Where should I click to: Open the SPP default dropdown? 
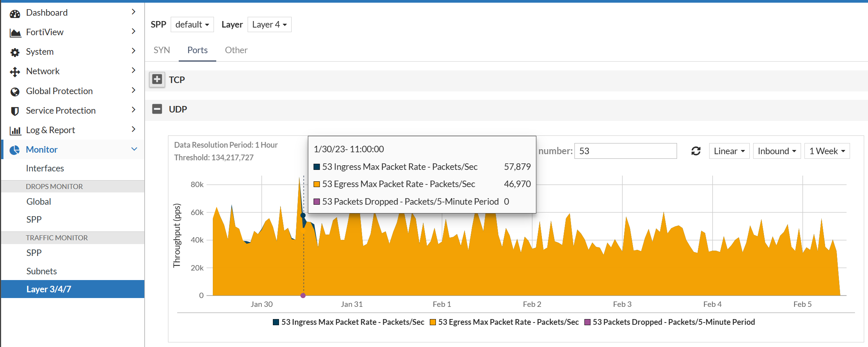point(192,24)
